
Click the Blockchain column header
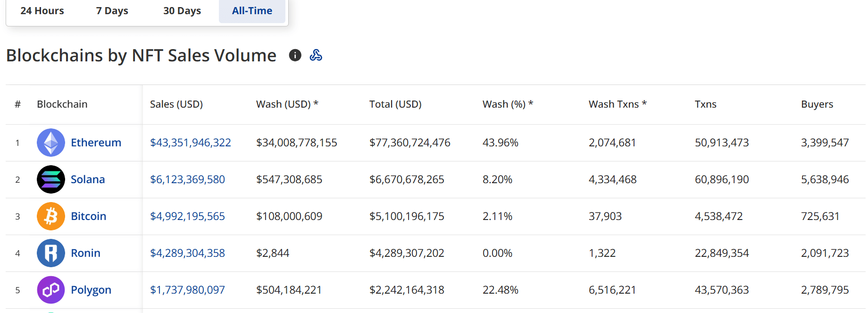tap(62, 104)
